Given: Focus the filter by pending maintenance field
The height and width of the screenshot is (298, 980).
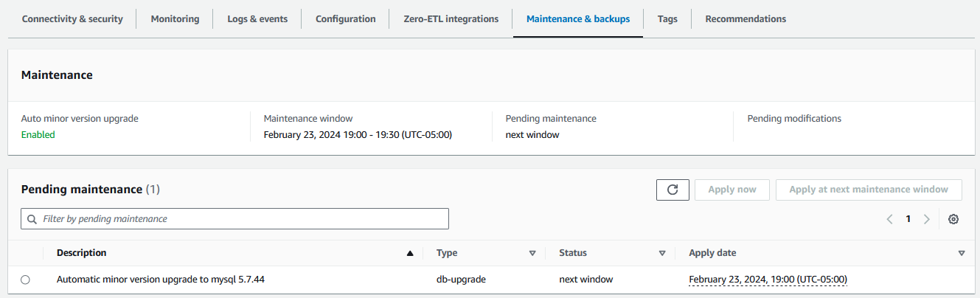Looking at the screenshot, I should (243, 219).
